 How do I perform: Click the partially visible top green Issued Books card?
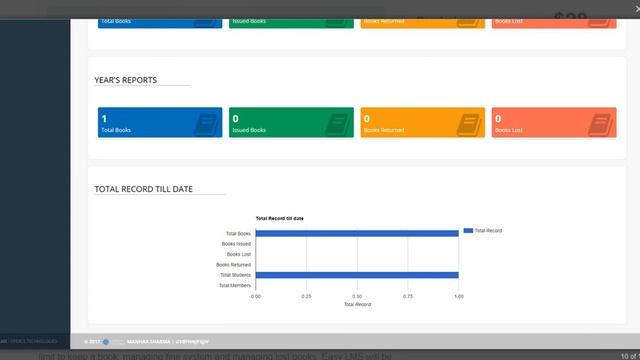coord(291,23)
